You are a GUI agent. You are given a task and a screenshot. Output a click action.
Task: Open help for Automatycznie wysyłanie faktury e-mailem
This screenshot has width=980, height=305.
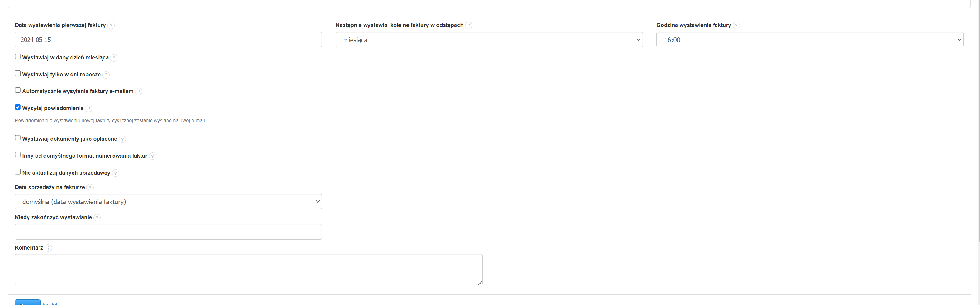coord(138,92)
